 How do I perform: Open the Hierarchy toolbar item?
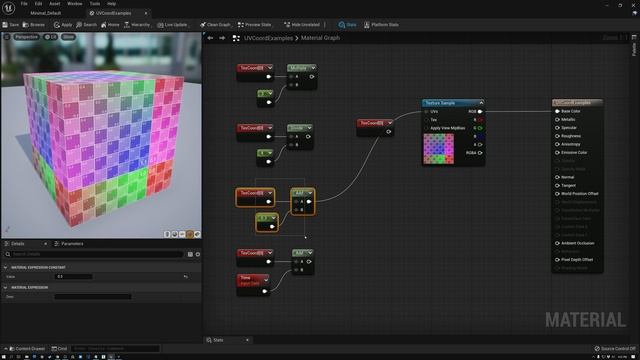(x=137, y=25)
